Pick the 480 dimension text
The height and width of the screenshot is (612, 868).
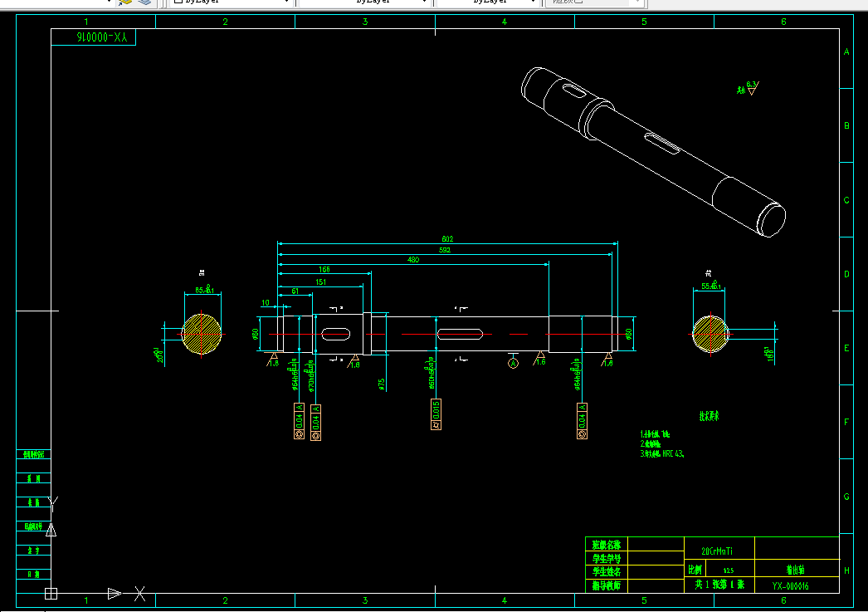[x=413, y=259]
